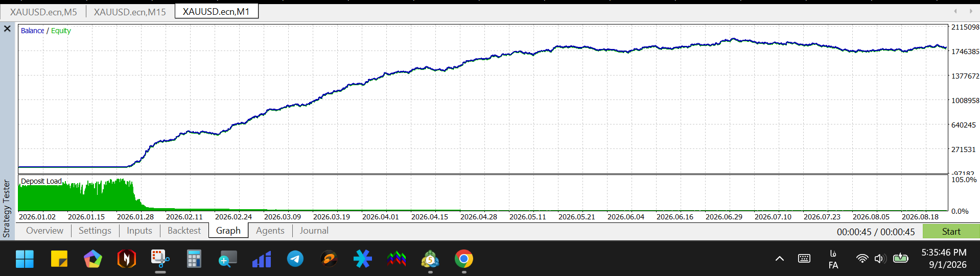This screenshot has width=980, height=276.
Task: Open the Backtest tab
Action: (x=184, y=231)
